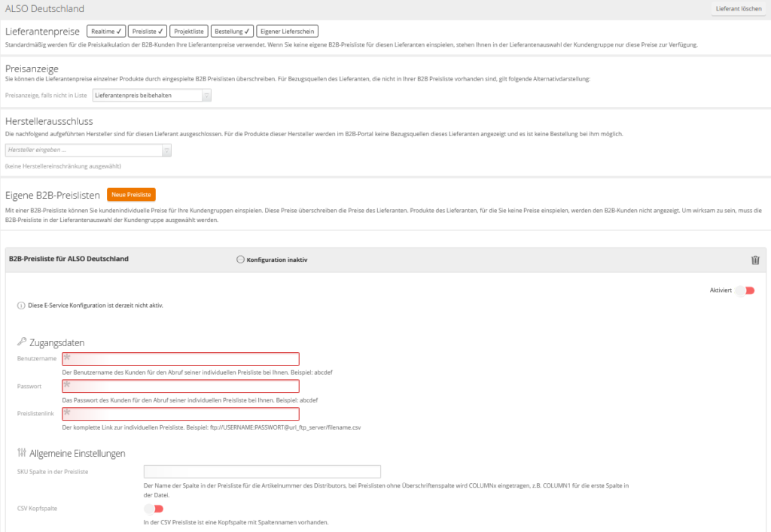This screenshot has width=771, height=532.
Task: Focus the Benutzername input field
Action: tap(181, 359)
